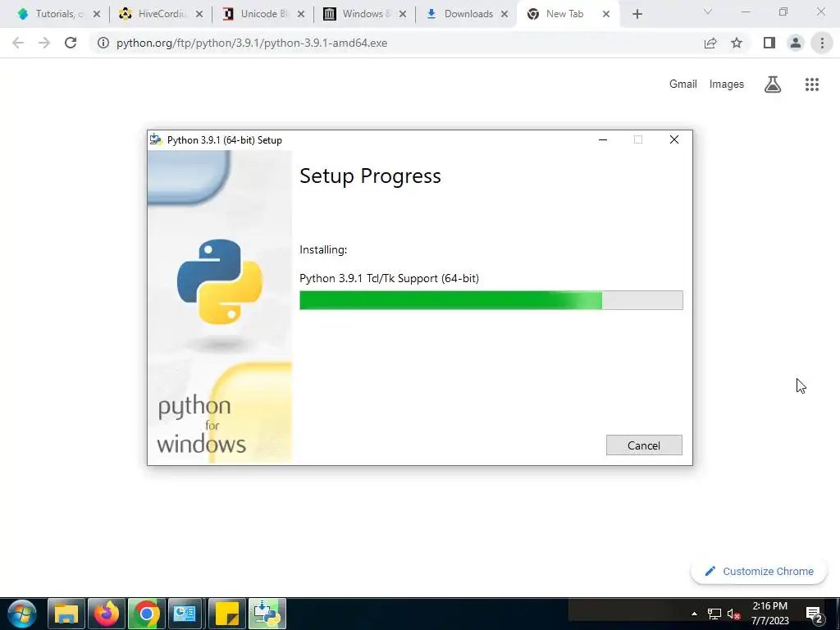This screenshot has width=840, height=630.
Task: Restore down the Chrome window
Action: click(x=783, y=11)
